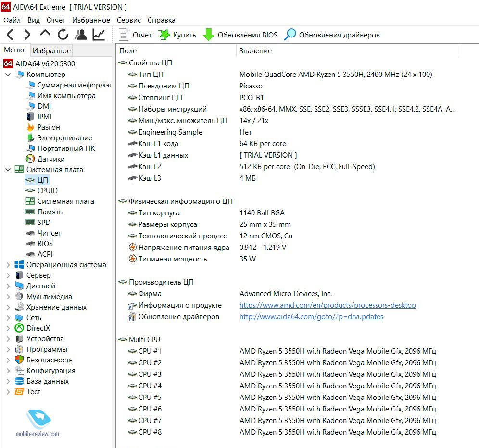This screenshot has height=448, width=479.
Task: Click the Отчёт report toolbar button
Action: pos(135,35)
